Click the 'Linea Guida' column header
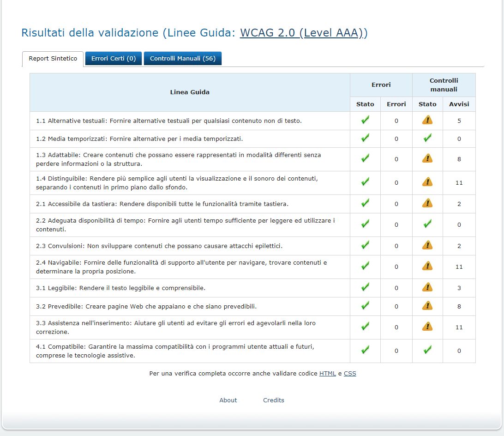504x436 pixels. tap(190, 92)
